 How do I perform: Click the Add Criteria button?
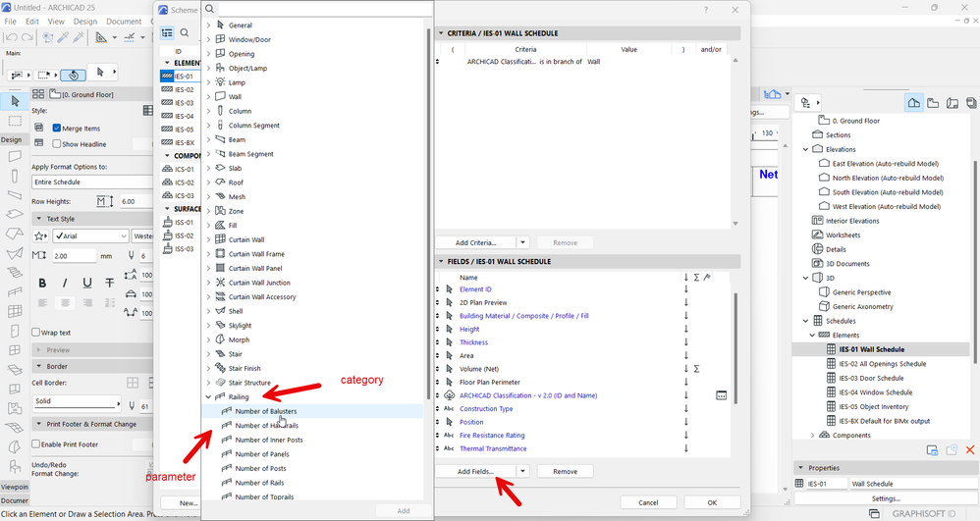tap(475, 242)
